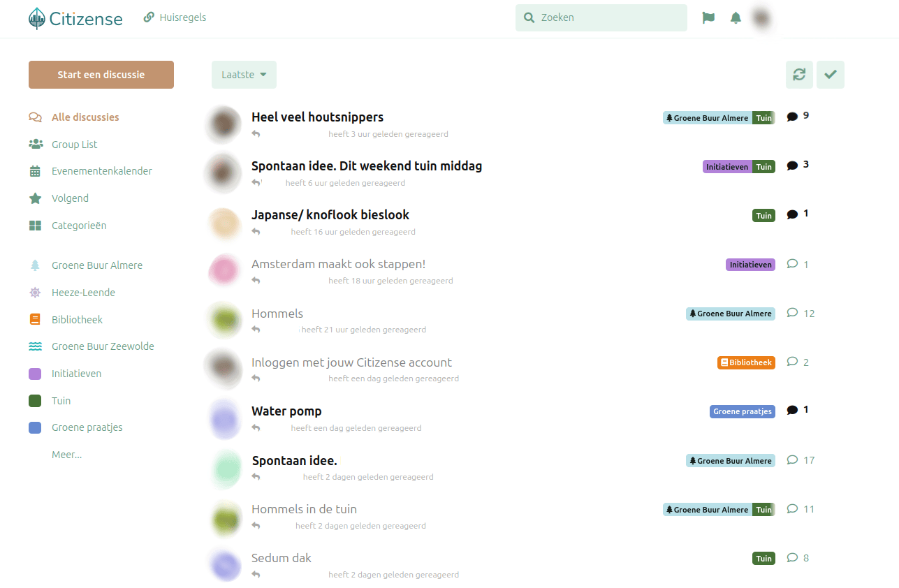Click the refresh discussions icon
899x588 pixels.
click(x=799, y=75)
